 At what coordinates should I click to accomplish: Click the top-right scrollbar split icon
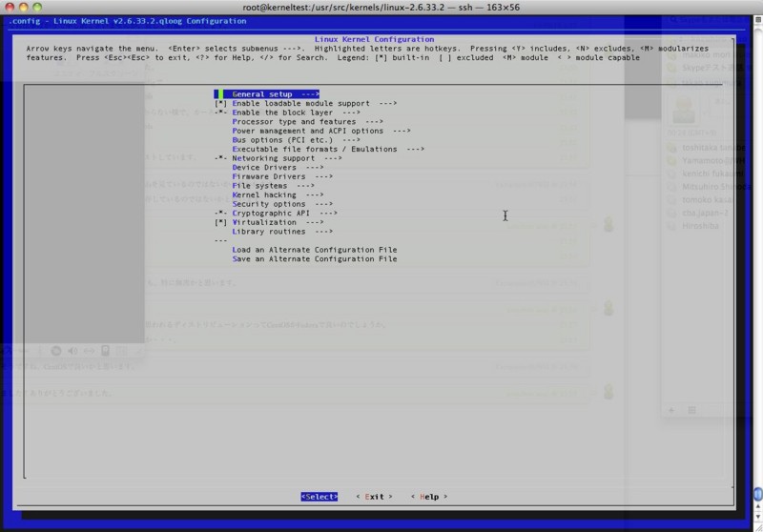(758, 19)
